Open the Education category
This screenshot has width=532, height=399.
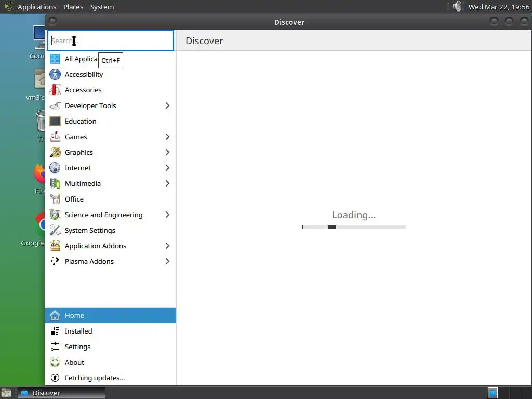111,122
